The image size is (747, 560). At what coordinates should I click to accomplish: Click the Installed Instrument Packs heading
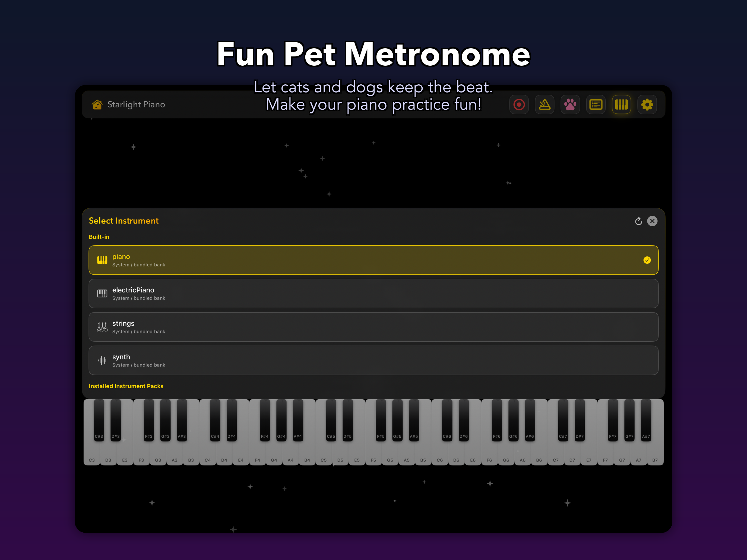pyautogui.click(x=126, y=386)
